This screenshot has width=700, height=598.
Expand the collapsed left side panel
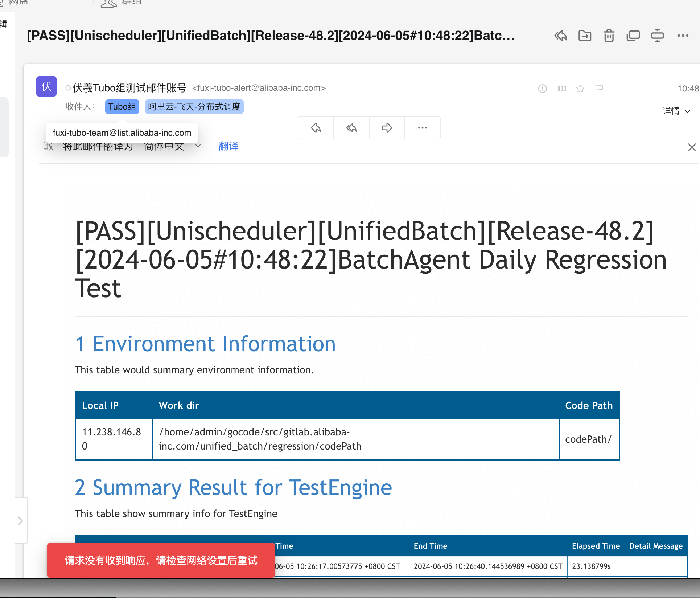[x=20, y=521]
